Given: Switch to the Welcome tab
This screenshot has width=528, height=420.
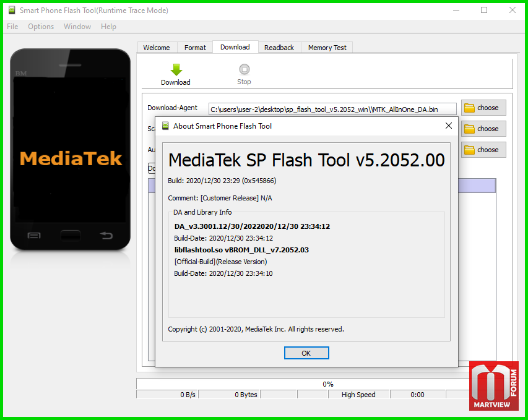Looking at the screenshot, I should 157,48.
